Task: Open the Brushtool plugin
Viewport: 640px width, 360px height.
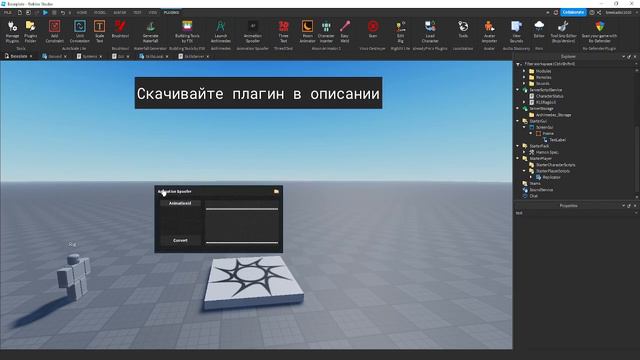Action: 120,29
